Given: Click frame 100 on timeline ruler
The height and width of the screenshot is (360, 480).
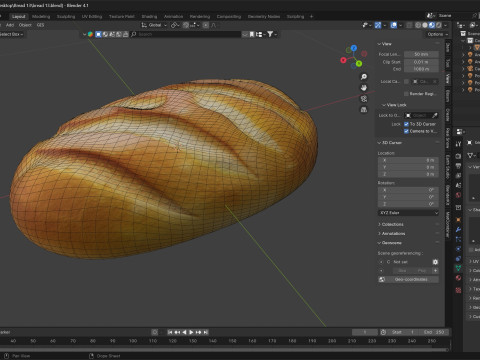Looking at the screenshot, I should click(x=133, y=341).
